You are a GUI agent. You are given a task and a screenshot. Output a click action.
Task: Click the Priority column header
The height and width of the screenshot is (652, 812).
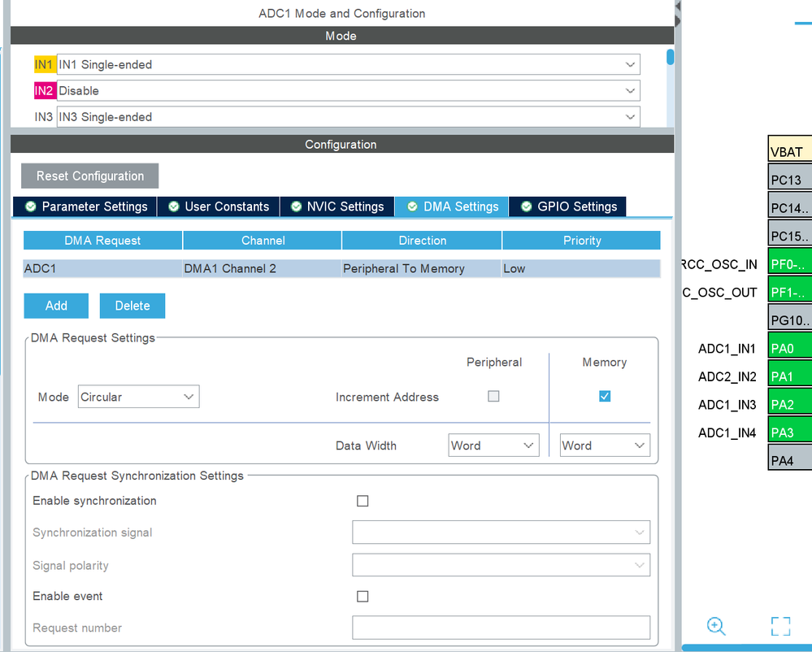tap(581, 241)
